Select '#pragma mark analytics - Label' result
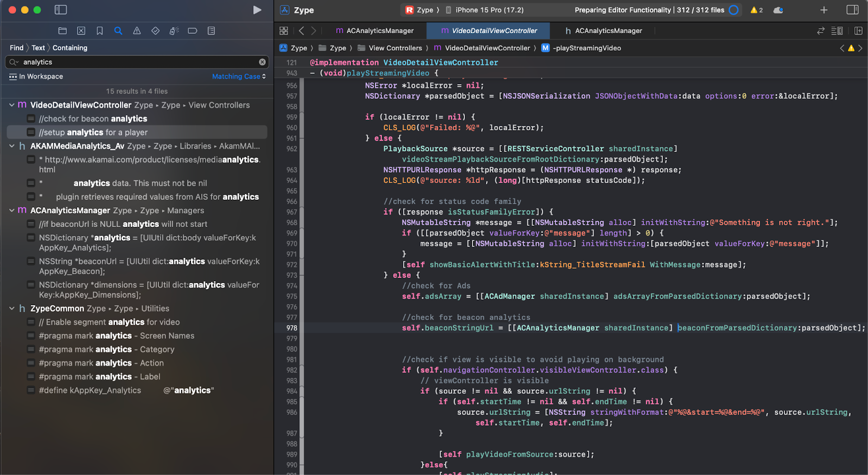The width and height of the screenshot is (868, 475). [137, 376]
